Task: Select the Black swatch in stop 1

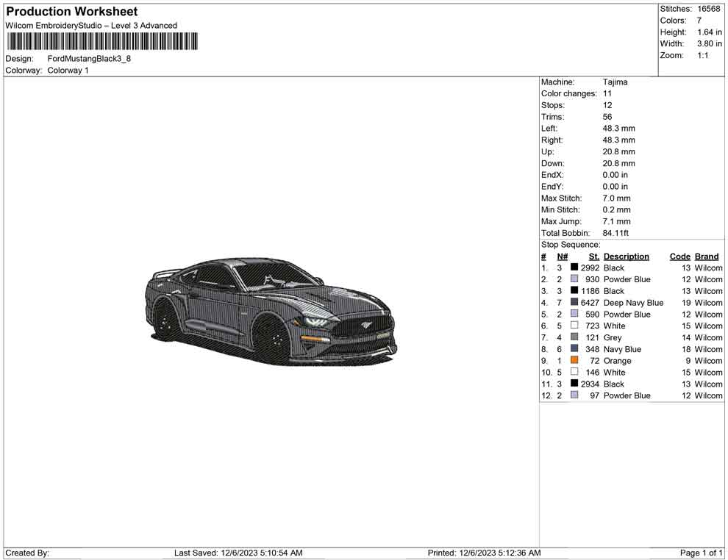Action: (x=574, y=268)
